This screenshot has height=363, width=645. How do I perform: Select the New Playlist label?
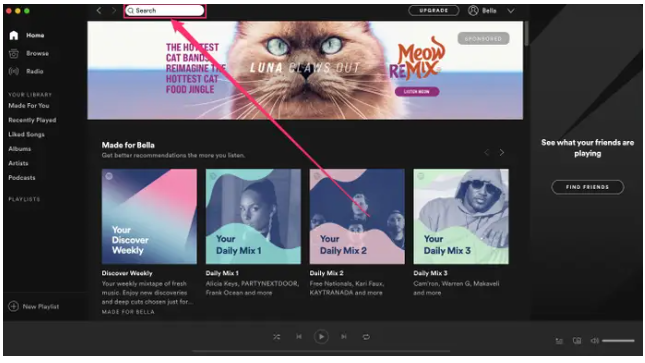[41, 307]
